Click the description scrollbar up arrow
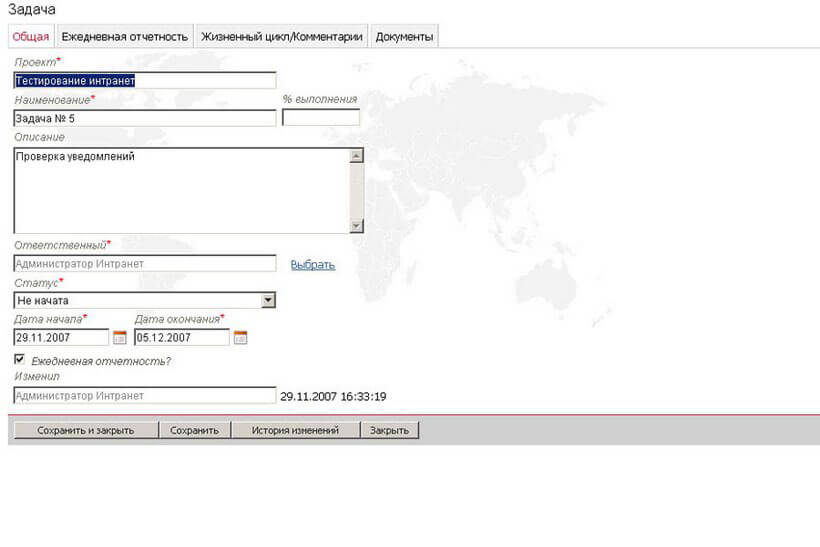The image size is (820, 547). (x=356, y=156)
